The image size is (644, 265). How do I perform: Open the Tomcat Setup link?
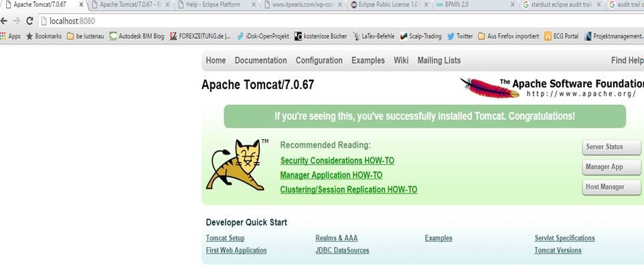pyautogui.click(x=225, y=238)
